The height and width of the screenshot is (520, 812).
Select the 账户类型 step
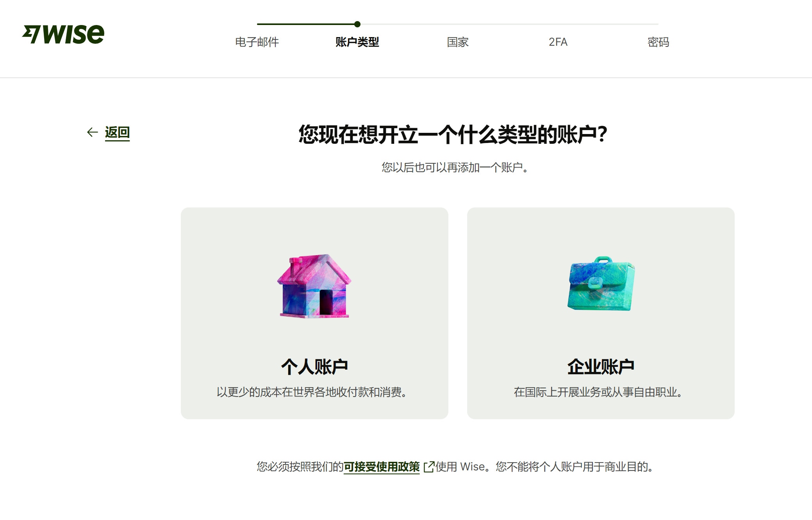[x=357, y=42]
